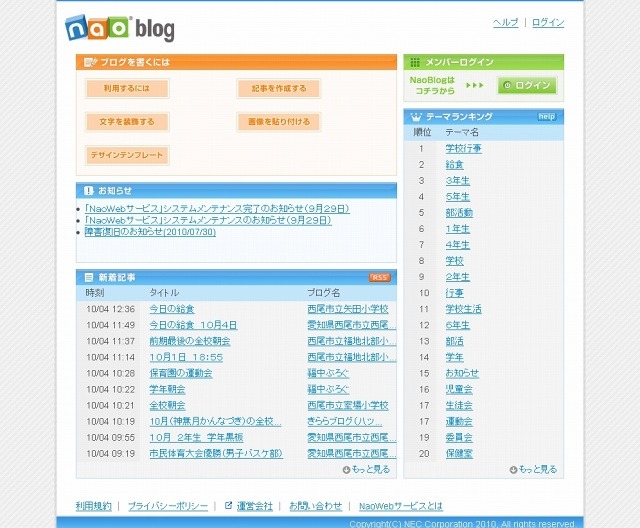Open the 画像を貼り付ける button
This screenshot has width=640, height=528.
(x=278, y=122)
